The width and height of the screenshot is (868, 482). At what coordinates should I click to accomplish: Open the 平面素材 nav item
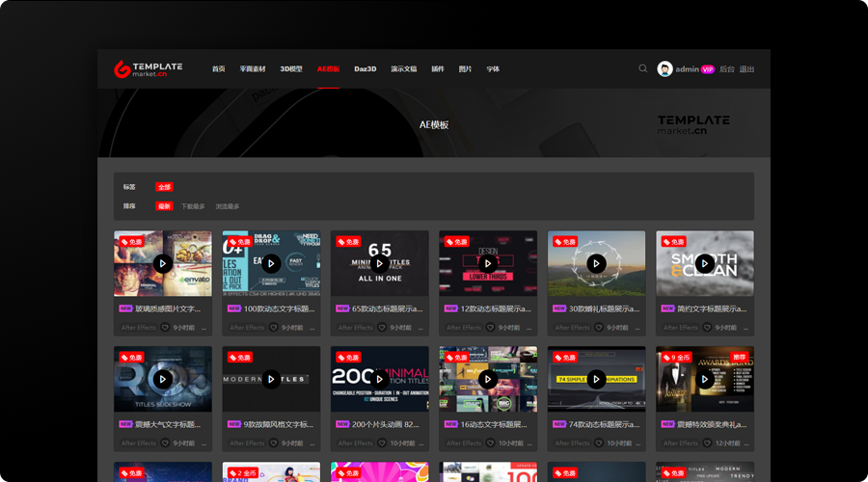pos(253,69)
